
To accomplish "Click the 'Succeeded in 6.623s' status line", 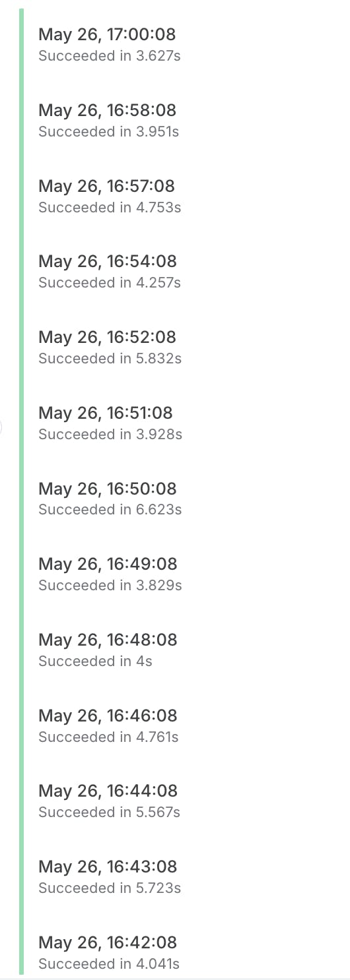I will pyautogui.click(x=110, y=510).
